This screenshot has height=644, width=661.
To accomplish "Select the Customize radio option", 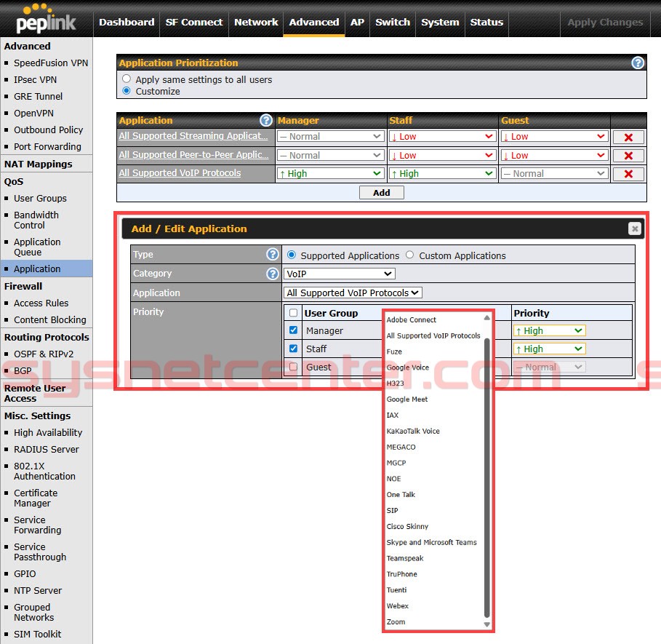I will 126,91.
